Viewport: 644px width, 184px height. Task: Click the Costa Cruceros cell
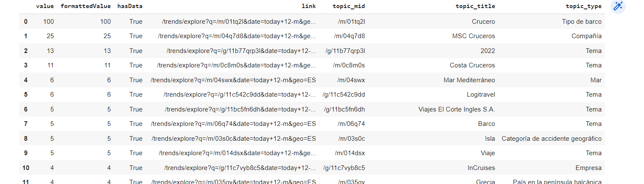(x=472, y=65)
